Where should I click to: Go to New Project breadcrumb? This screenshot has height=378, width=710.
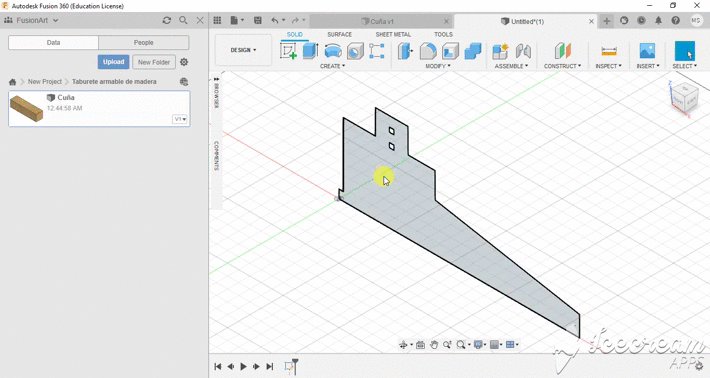[44, 82]
